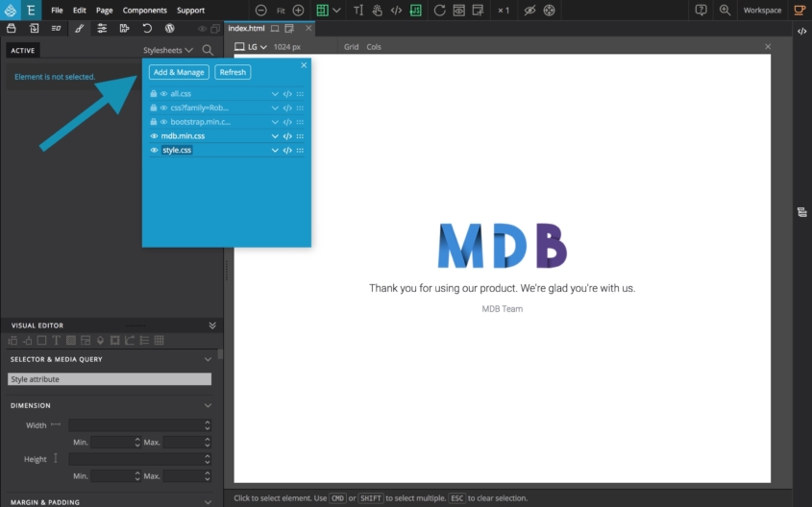Open the Components menu

[144, 11]
